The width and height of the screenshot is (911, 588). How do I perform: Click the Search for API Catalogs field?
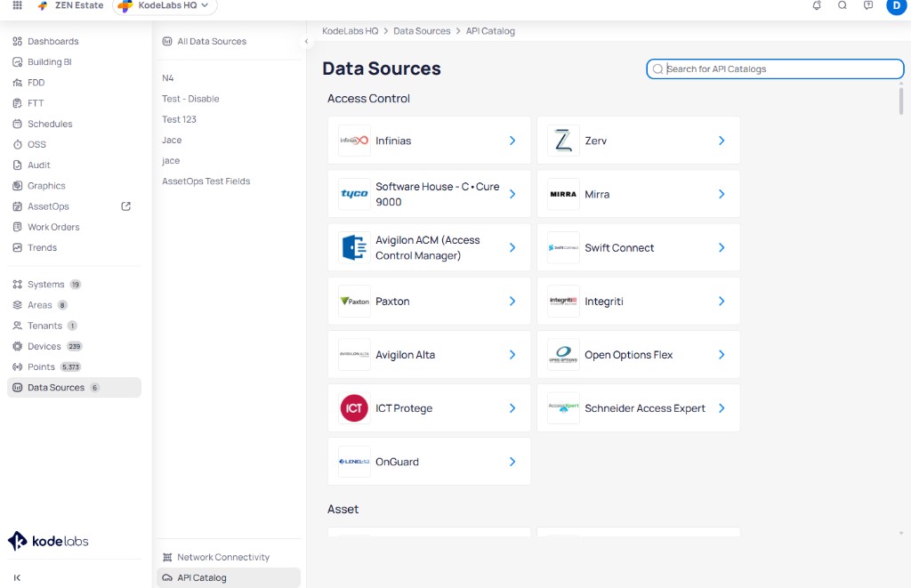click(x=775, y=68)
